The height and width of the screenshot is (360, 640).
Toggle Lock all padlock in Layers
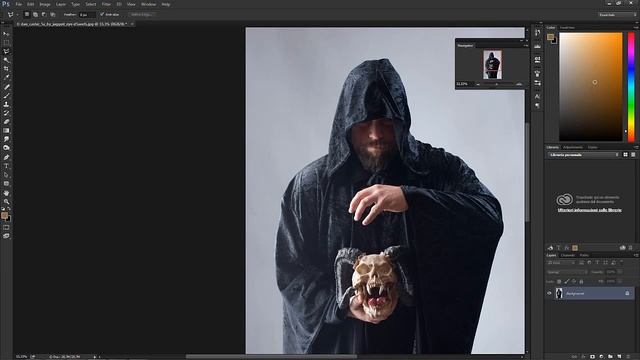581,282
